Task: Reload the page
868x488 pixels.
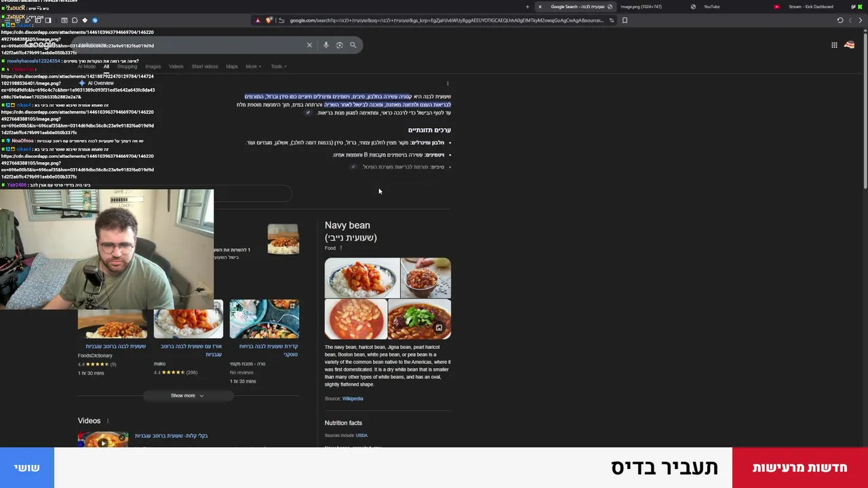Action: (x=840, y=20)
